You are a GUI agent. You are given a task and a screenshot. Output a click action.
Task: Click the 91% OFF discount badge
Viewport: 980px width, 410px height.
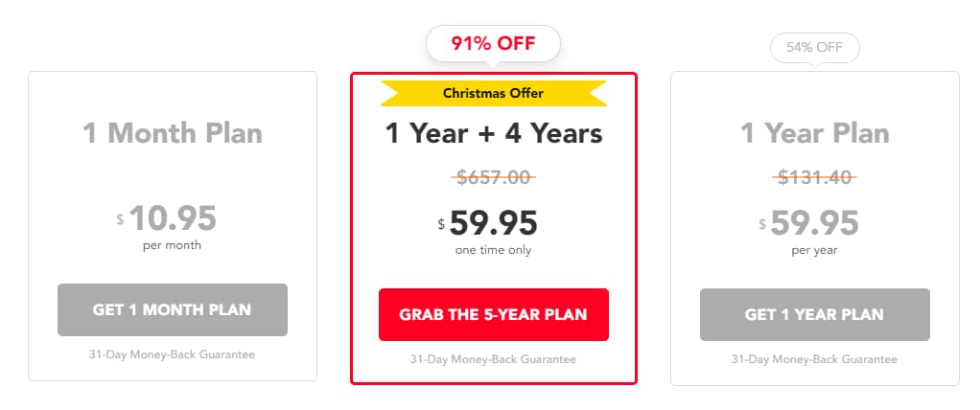coord(493,43)
